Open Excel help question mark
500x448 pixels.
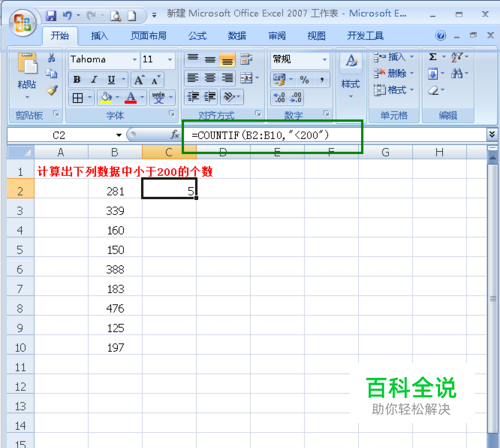[441, 35]
